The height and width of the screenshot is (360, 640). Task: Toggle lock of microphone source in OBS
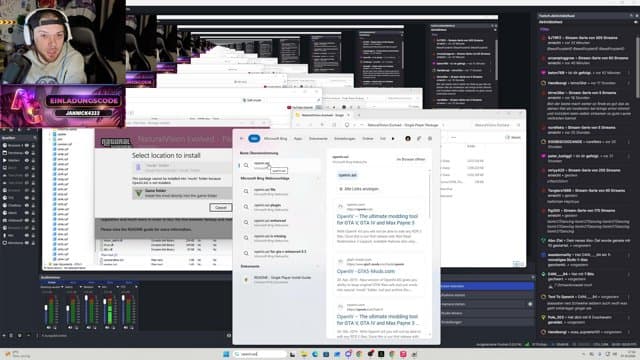[33, 235]
